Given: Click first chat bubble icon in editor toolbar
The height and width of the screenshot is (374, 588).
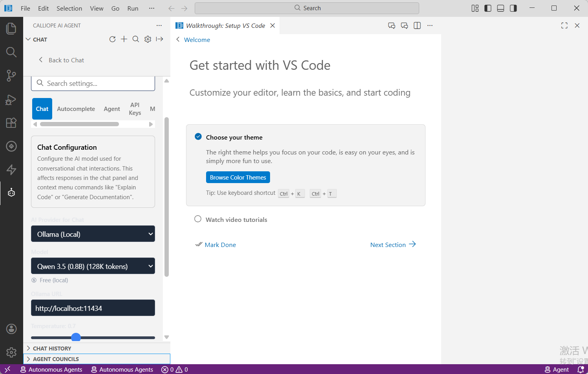Looking at the screenshot, I should (x=391, y=25).
